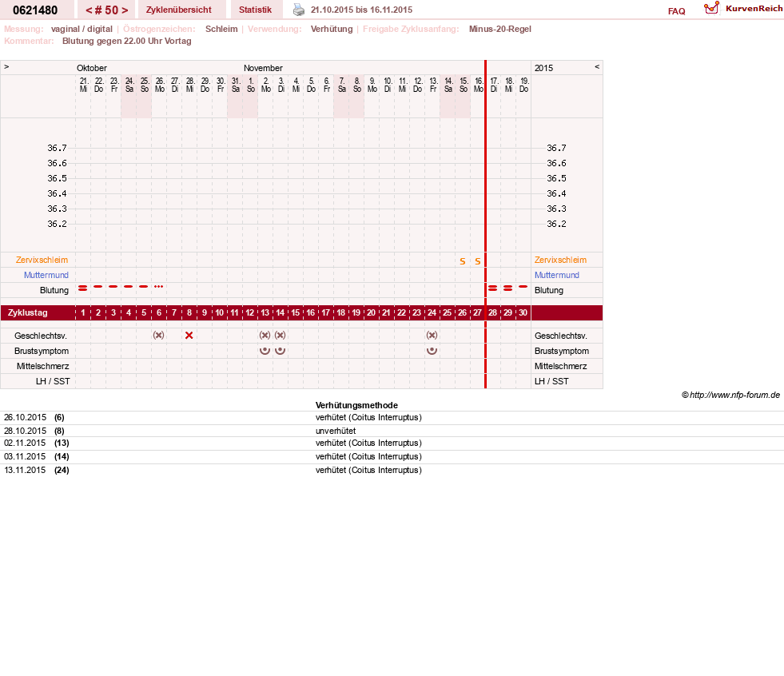Viewport: 784px width, 676px height.
Task: Click the red cycle end marker line
Action: pos(485,224)
